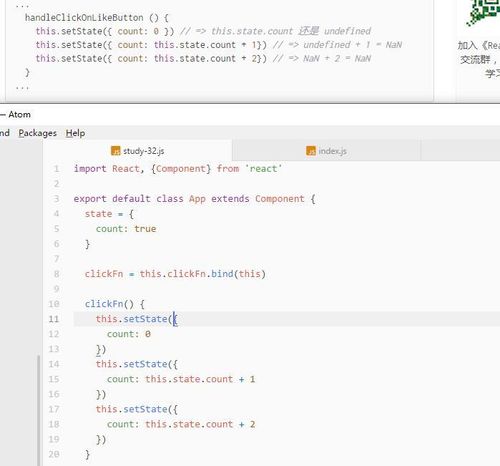Screen dimensions: 500x466
Task: Click the JS file icon on index.js tab
Action: click(311, 151)
